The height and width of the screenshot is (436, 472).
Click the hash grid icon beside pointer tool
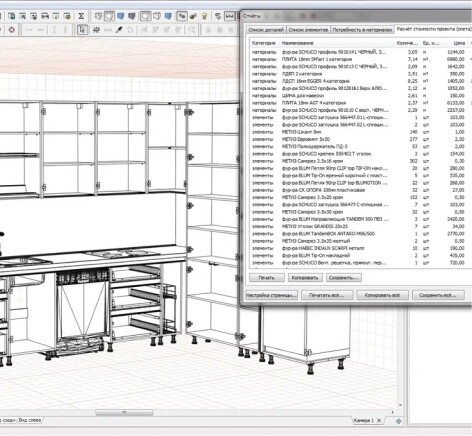(96, 30)
